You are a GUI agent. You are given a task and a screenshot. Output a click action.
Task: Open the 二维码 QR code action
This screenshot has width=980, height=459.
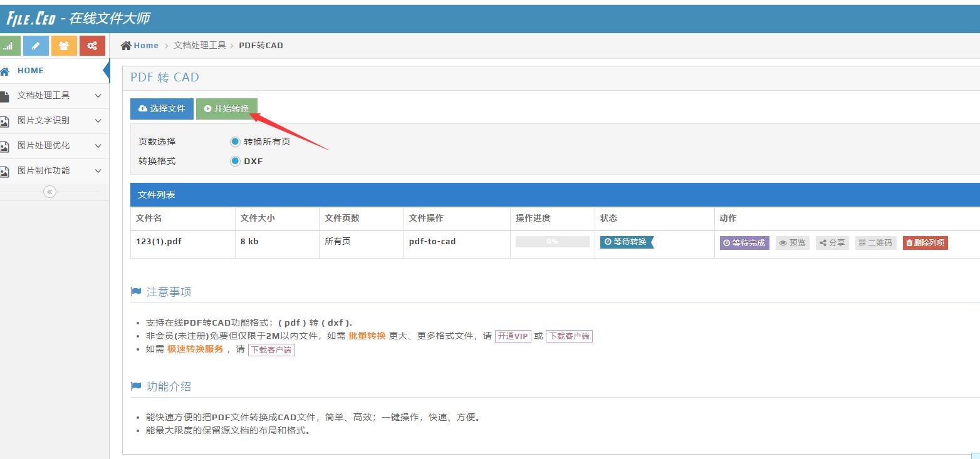pyautogui.click(x=875, y=242)
